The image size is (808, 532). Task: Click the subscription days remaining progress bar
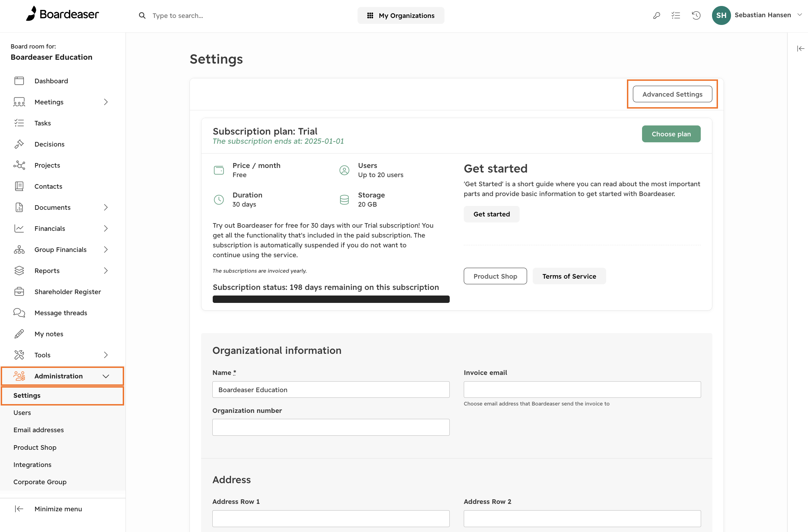point(331,299)
